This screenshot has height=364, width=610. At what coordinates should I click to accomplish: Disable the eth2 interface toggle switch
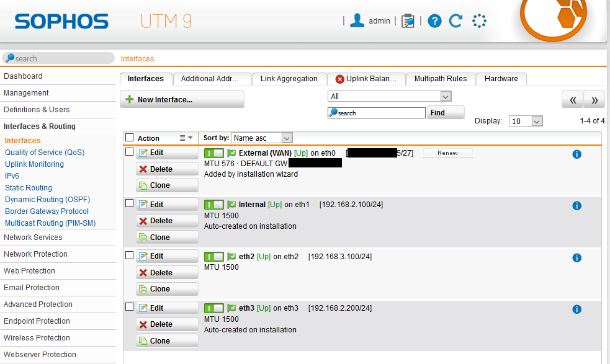click(x=213, y=257)
